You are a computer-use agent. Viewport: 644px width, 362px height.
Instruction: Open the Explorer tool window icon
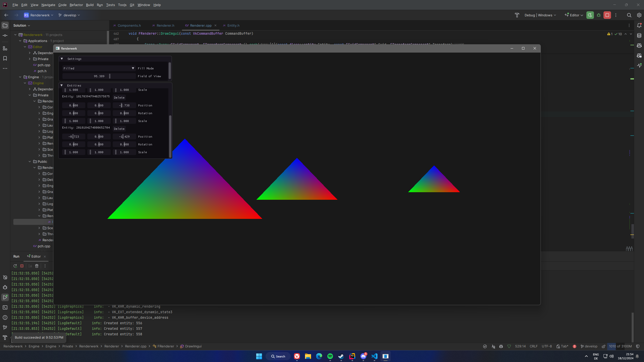(5, 25)
